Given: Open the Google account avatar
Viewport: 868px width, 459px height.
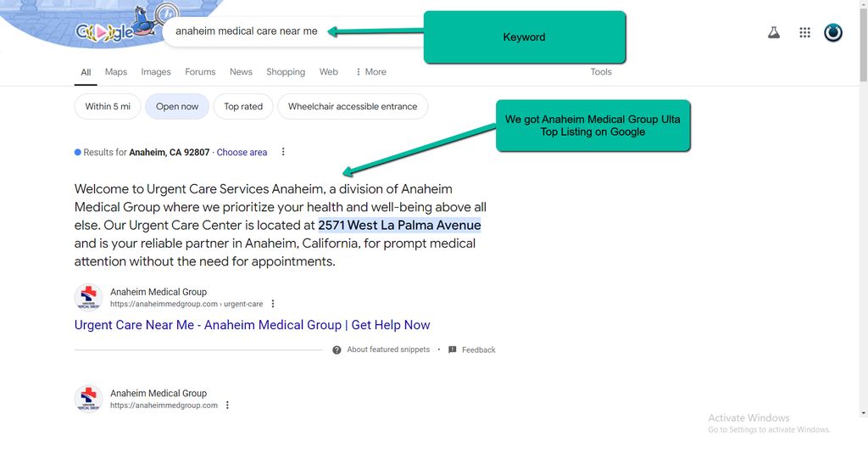Looking at the screenshot, I should coord(833,33).
